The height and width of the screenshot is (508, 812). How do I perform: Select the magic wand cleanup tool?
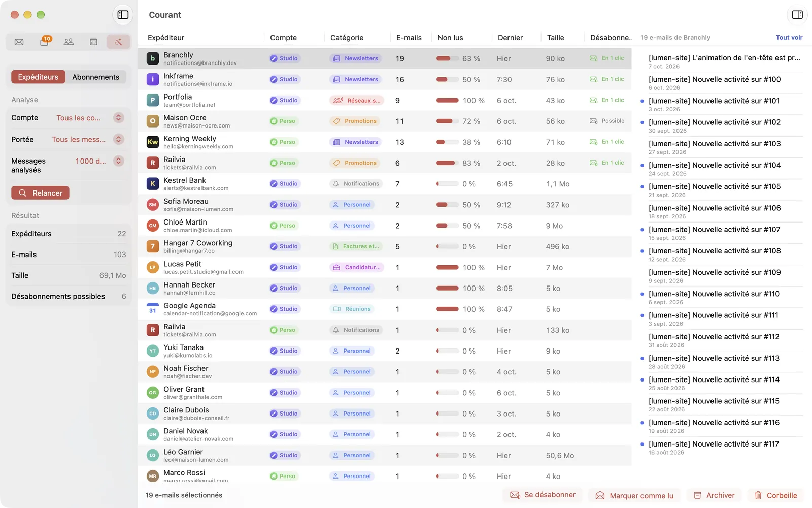pos(118,42)
